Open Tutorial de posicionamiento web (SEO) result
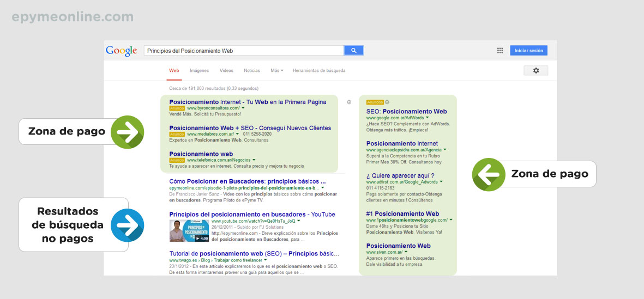 click(x=254, y=253)
